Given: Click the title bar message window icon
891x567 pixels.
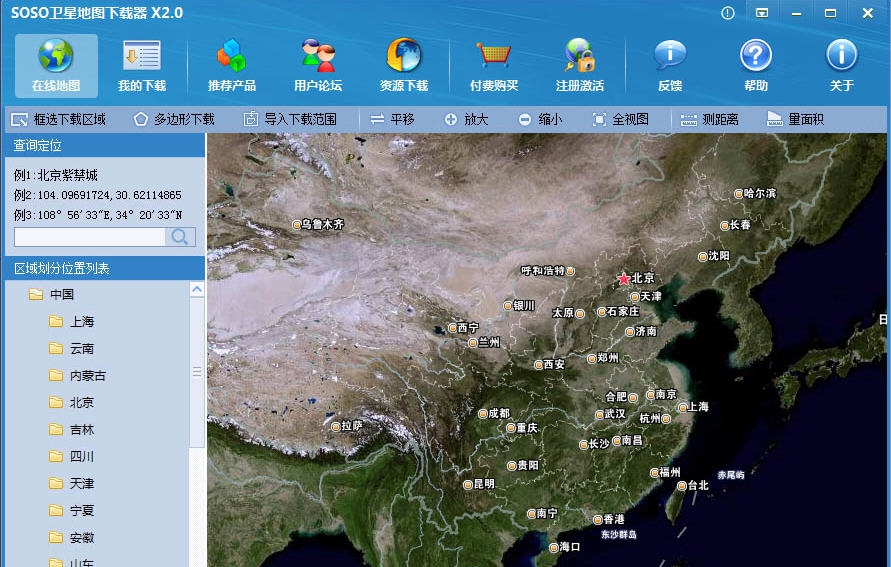Looking at the screenshot, I should tap(762, 13).
